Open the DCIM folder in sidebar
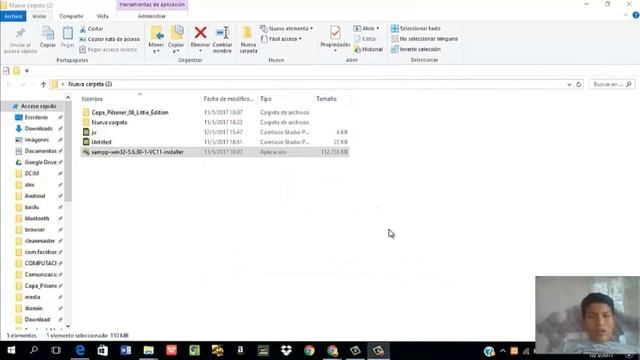This screenshot has height=360, width=640. [31, 173]
